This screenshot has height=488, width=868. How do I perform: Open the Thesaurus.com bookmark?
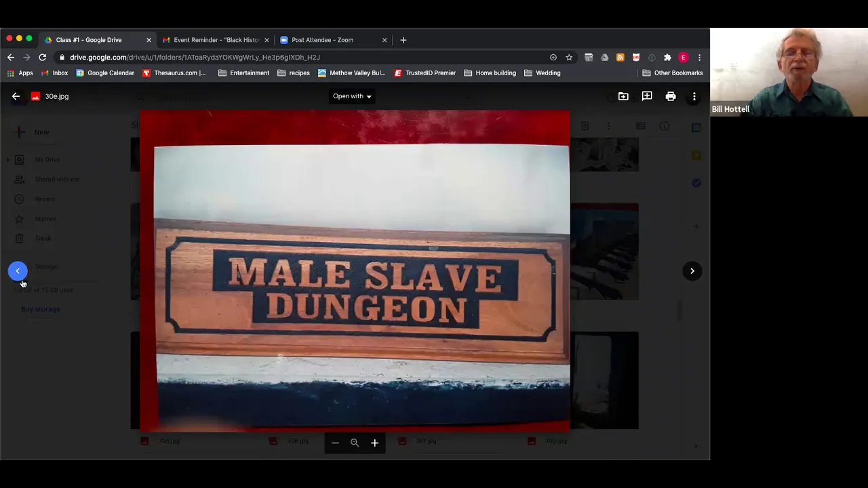(174, 73)
